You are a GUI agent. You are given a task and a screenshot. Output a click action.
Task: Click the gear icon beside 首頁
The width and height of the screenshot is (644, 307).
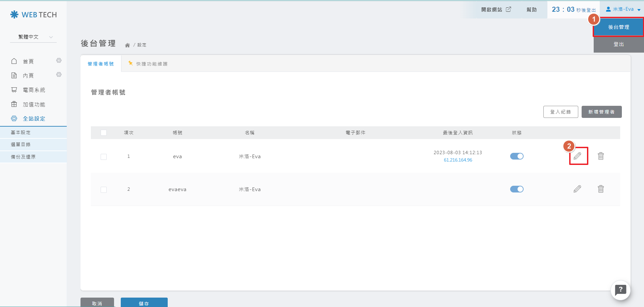click(x=59, y=60)
